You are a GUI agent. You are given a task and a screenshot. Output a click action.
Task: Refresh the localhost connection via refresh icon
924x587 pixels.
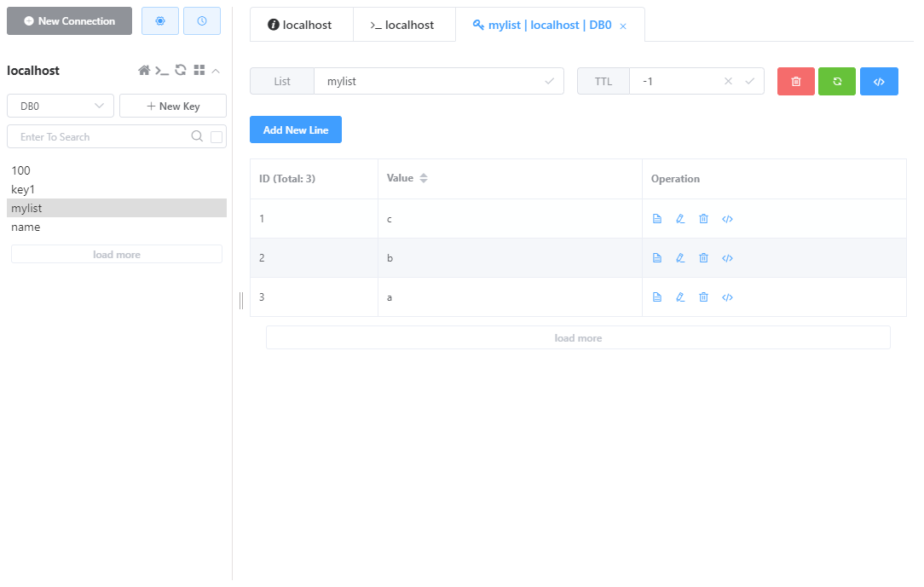pyautogui.click(x=181, y=70)
